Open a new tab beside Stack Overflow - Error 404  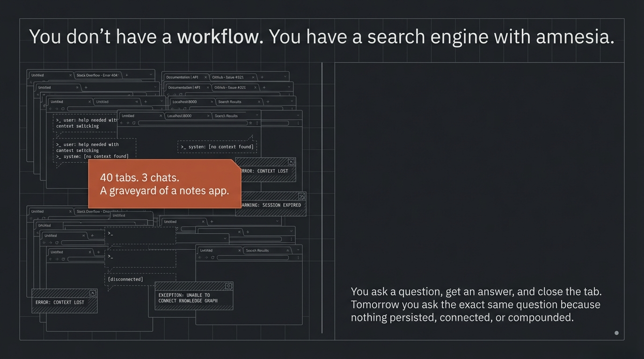pos(126,75)
